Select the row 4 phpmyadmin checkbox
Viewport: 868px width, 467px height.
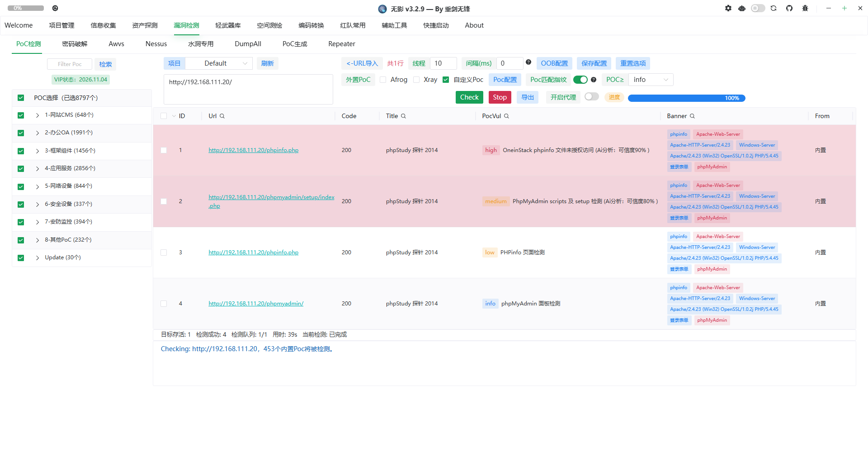pyautogui.click(x=164, y=304)
